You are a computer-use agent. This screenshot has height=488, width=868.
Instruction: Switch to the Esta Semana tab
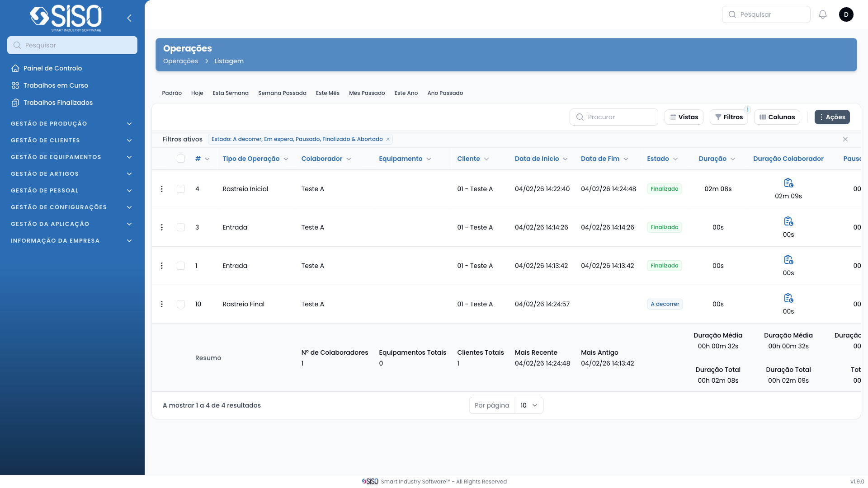tap(231, 93)
